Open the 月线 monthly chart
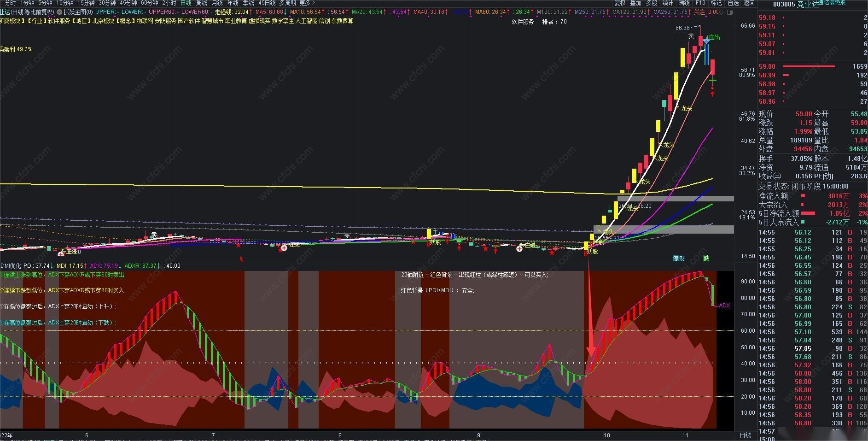This screenshot has width=868, height=441. (217, 3)
